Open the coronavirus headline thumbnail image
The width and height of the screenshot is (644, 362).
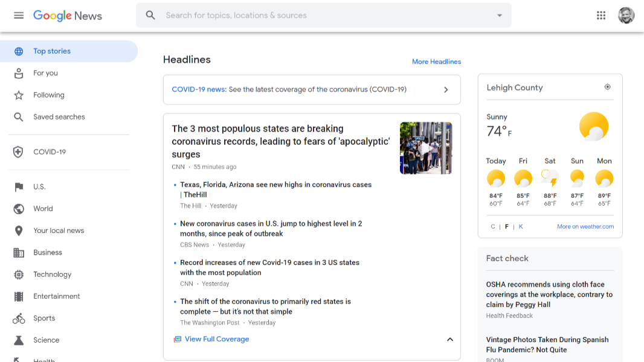point(425,148)
